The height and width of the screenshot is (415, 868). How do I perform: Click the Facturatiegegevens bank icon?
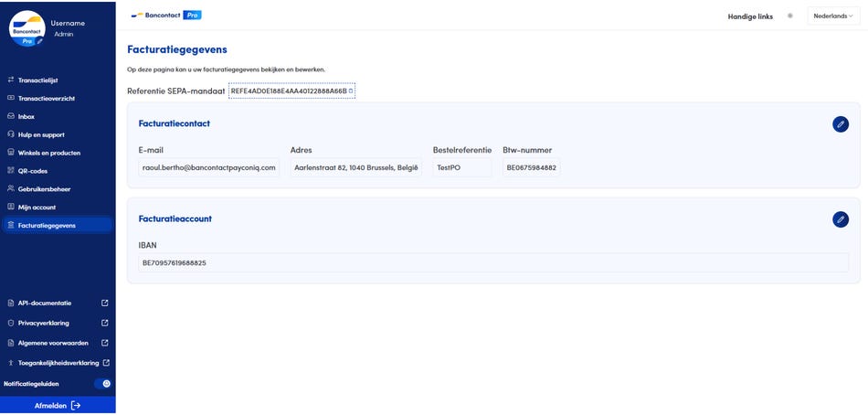tap(11, 226)
